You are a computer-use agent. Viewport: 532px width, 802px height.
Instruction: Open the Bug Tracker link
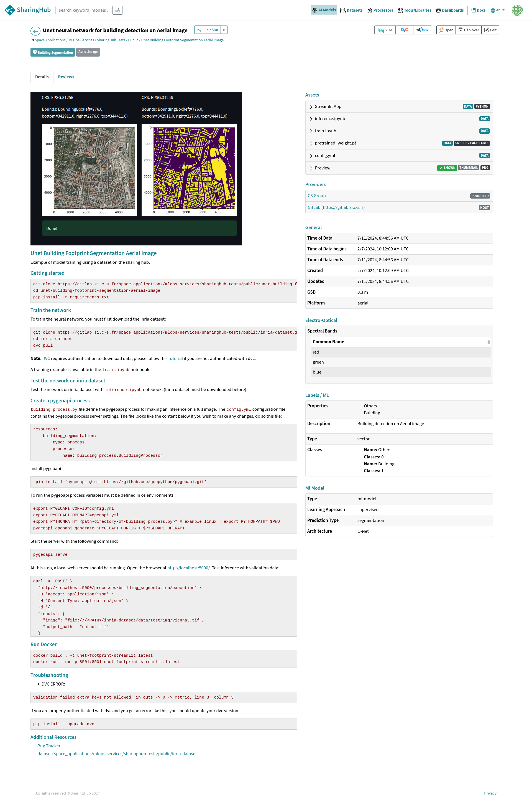49,746
